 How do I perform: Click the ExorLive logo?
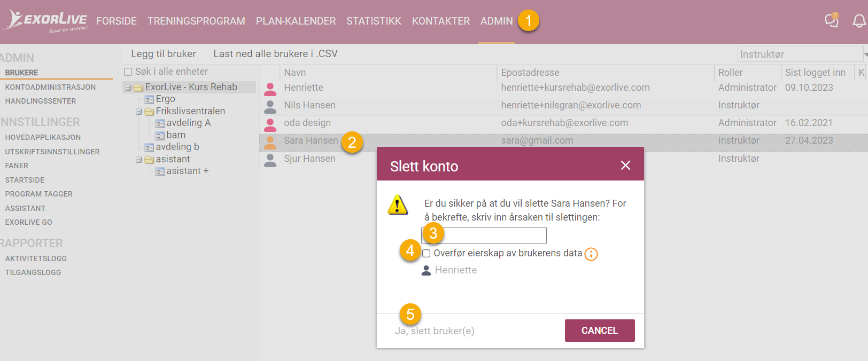(x=45, y=21)
